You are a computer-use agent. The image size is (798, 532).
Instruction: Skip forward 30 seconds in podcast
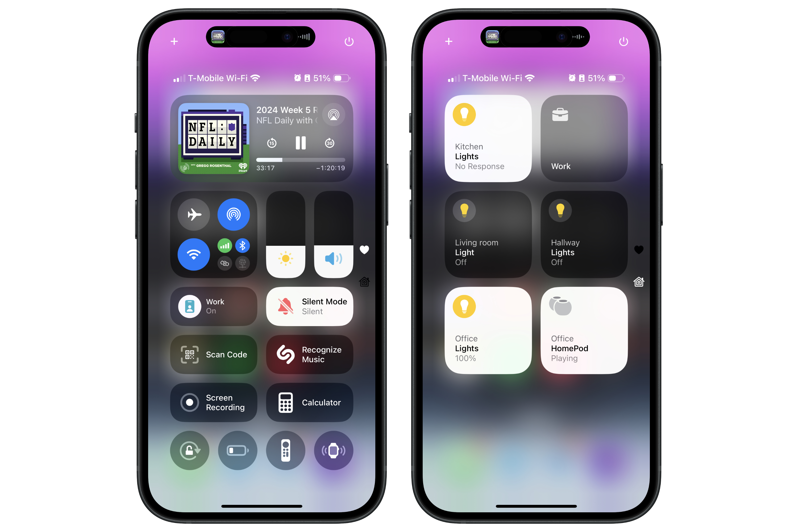pyautogui.click(x=330, y=144)
